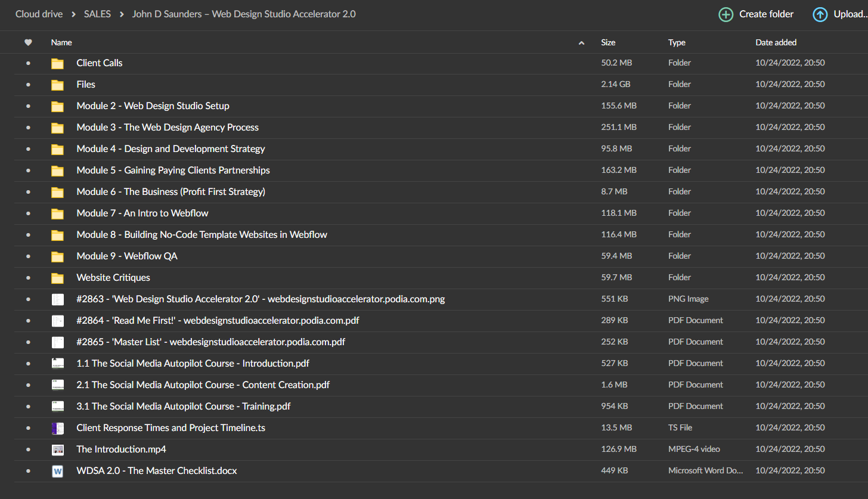Click the 3.1 Training PDF icon

pos(58,407)
